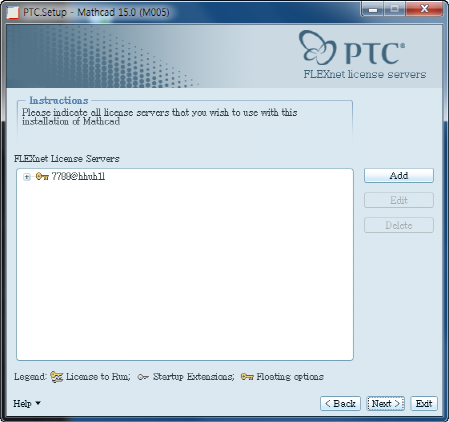Click the Instructions group heading

59,100
